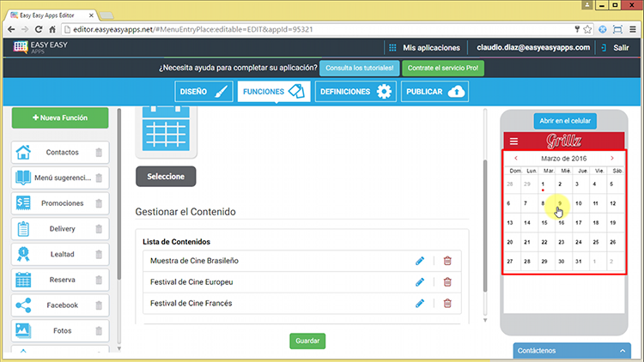This screenshot has width=644, height=362.
Task: Open the DISEÑO tab
Action: click(204, 92)
